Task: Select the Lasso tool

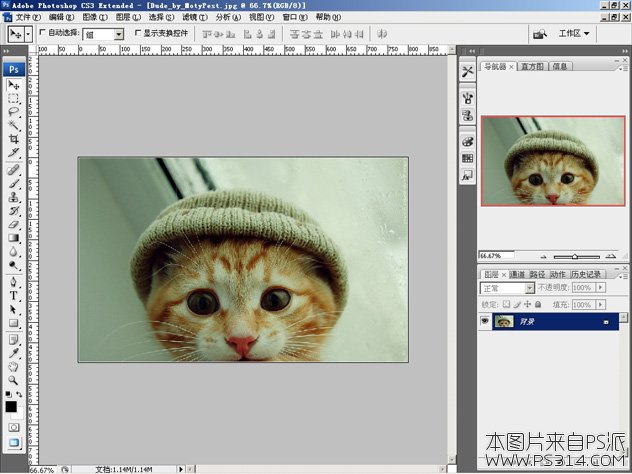Action: coord(14,112)
